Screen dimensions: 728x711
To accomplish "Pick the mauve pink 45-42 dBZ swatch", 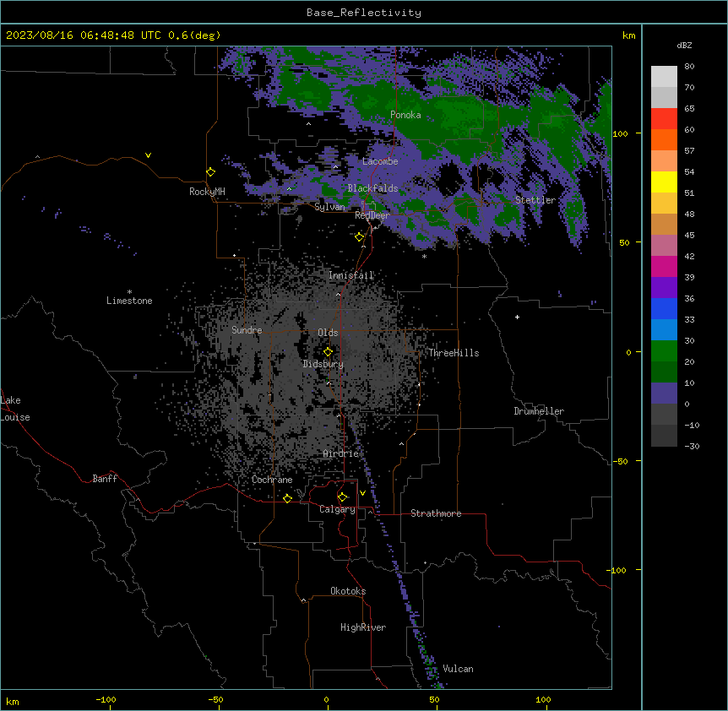I will point(664,245).
